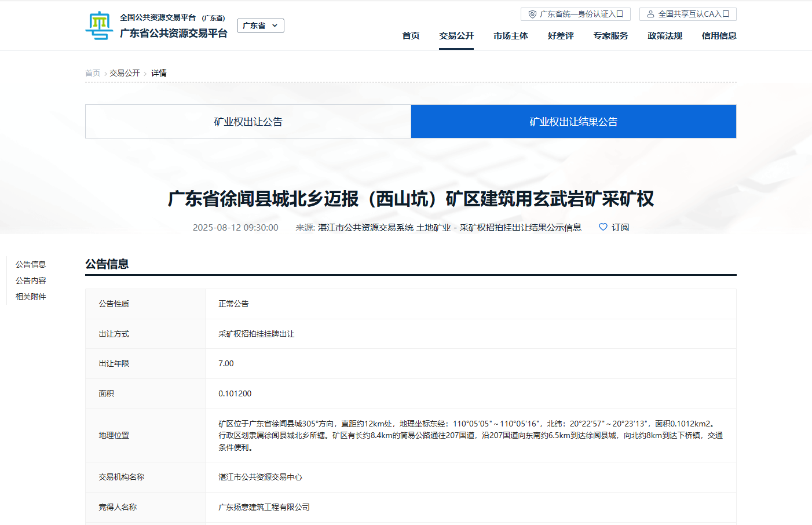
Task: Click the heart icon beside 订阅
Action: [603, 227]
